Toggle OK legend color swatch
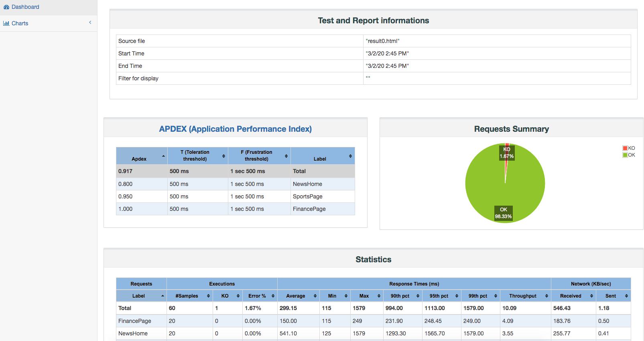The width and height of the screenshot is (644, 341). [x=625, y=155]
